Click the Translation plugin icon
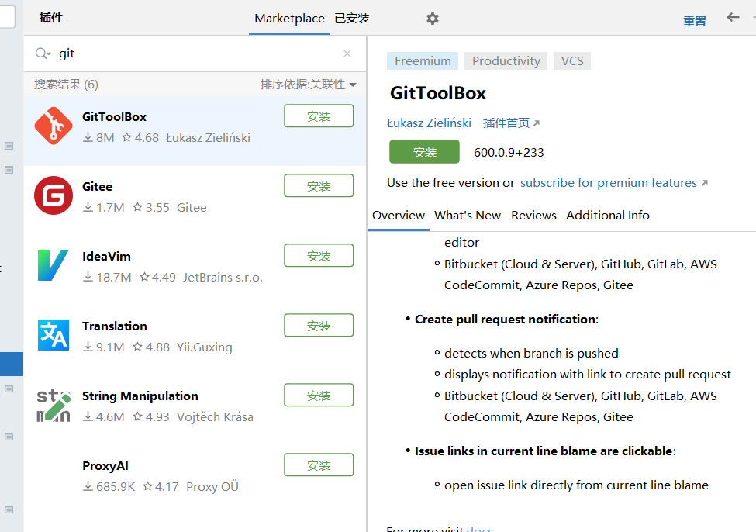Image resolution: width=756 pixels, height=532 pixels. [54, 335]
